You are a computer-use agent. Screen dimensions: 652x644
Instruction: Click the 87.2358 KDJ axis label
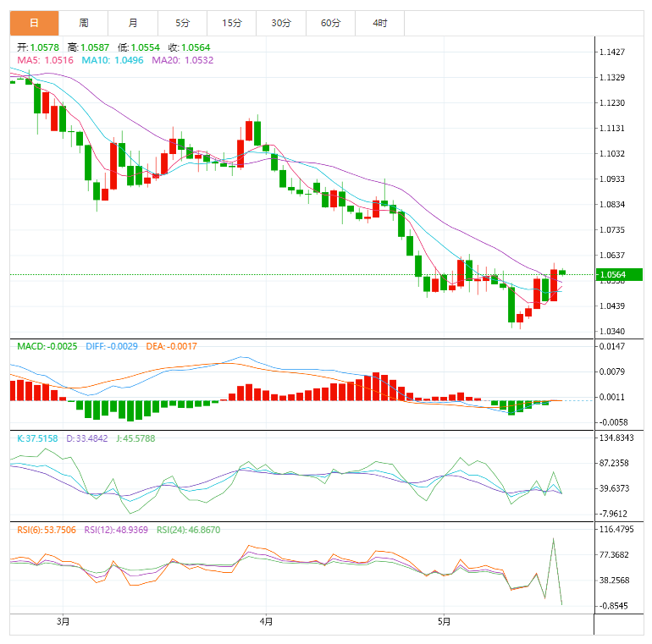614,463
